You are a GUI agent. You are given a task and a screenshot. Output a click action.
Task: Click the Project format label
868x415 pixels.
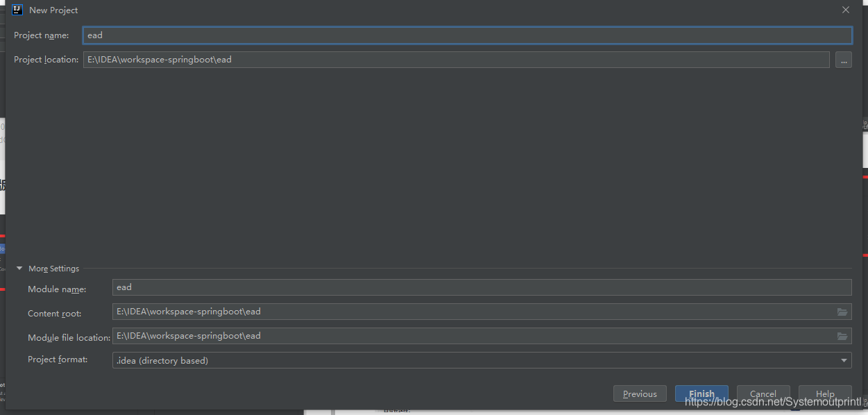58,359
